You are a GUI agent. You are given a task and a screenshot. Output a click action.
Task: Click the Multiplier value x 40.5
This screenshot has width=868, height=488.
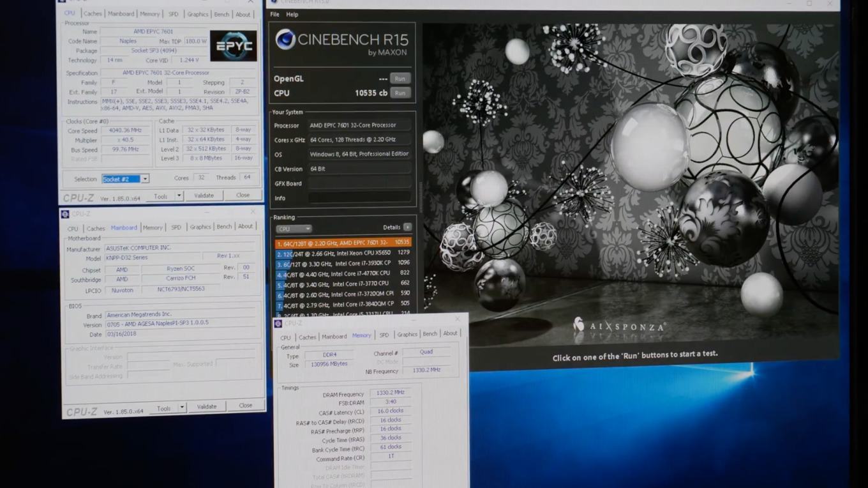click(x=125, y=140)
